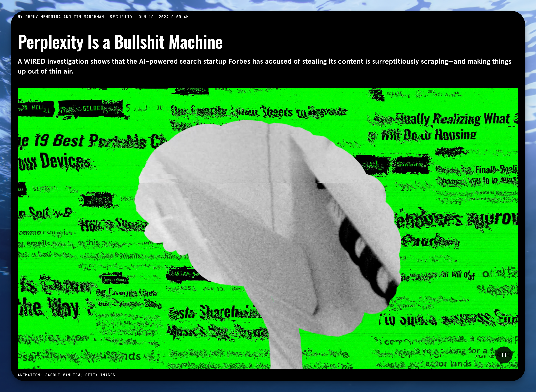
Task: Open author Dhruv Mehrotra's page
Action: 43,17
